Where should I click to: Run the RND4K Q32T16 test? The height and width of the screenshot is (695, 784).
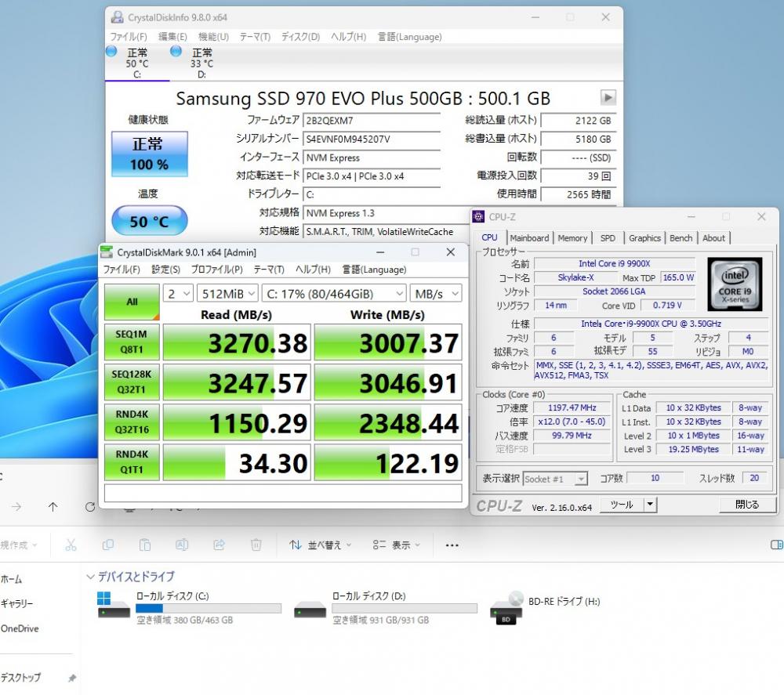click(x=132, y=422)
